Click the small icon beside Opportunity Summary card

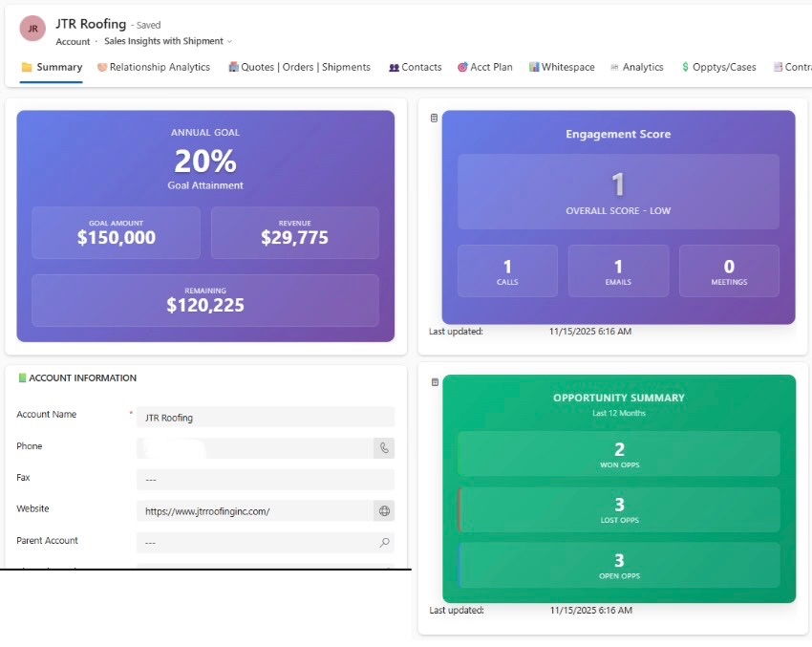click(x=435, y=382)
